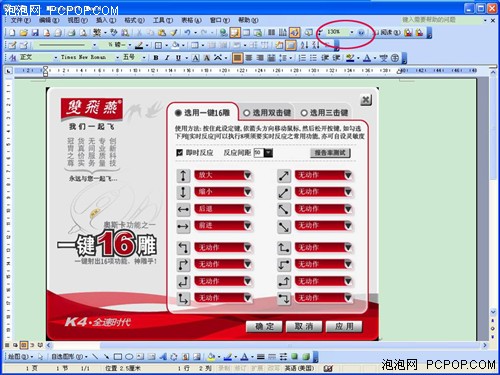500x375 pixels.
Task: Select the Oval drawing tool
Action: (129, 357)
